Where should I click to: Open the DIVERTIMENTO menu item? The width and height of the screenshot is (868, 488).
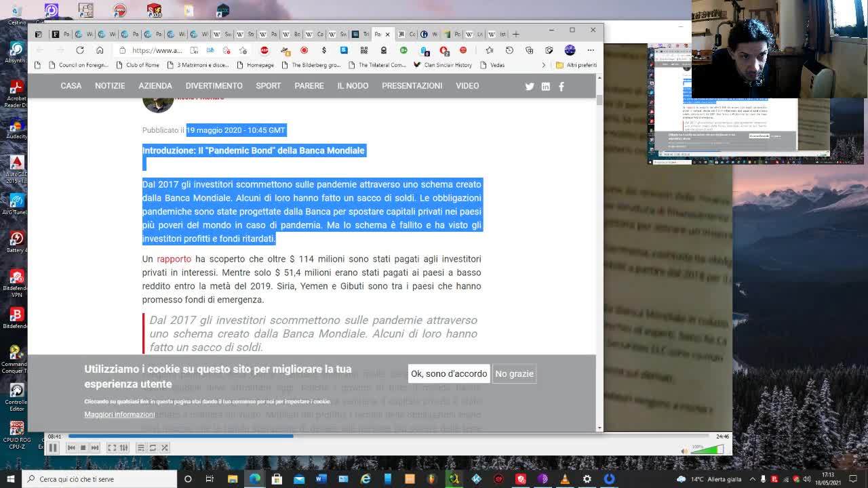coord(214,86)
